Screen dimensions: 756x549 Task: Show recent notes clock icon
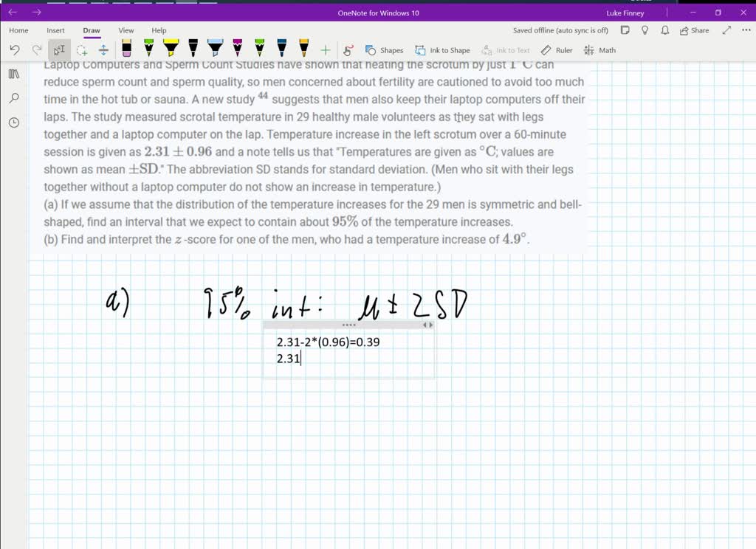click(13, 122)
